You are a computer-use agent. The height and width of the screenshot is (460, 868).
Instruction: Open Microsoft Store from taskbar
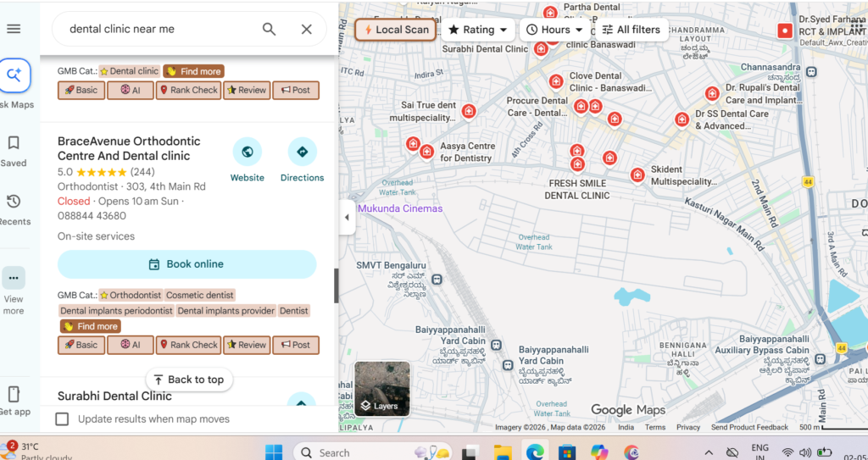tap(567, 452)
